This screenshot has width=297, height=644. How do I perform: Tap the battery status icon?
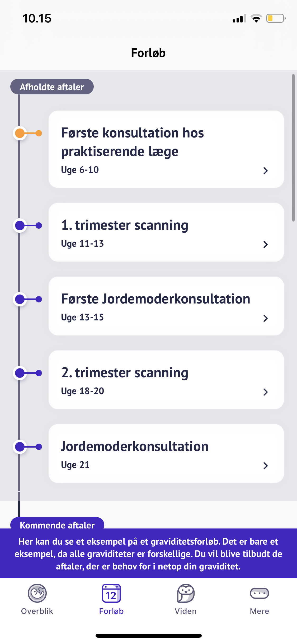coord(276,19)
